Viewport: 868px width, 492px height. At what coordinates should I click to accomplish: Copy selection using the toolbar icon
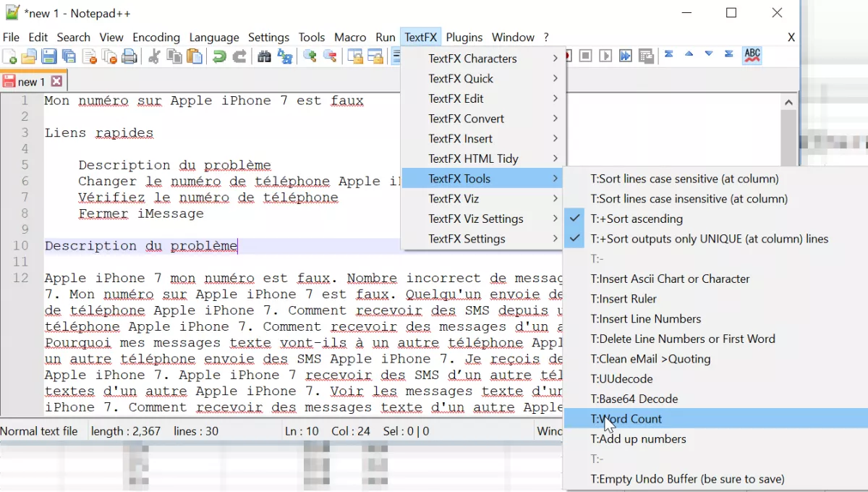click(174, 56)
